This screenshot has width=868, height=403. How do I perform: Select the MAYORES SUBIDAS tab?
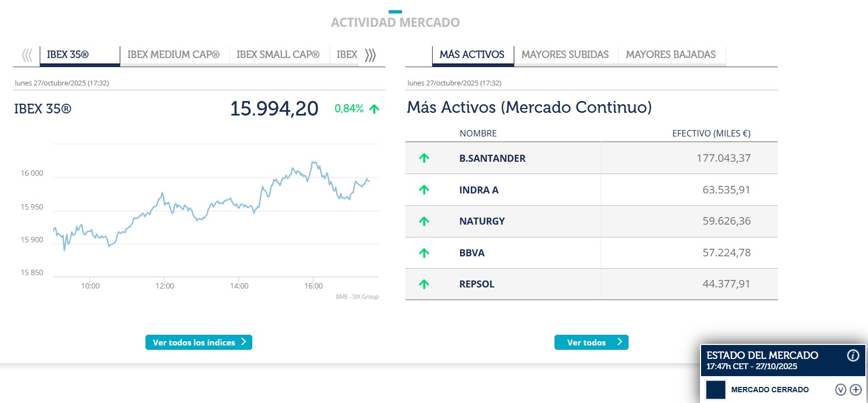(565, 55)
